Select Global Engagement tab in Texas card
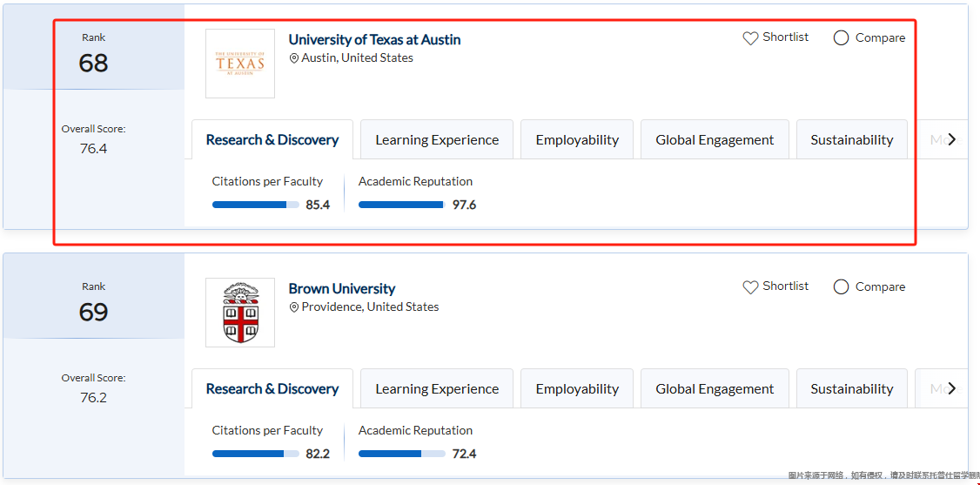Image resolution: width=980 pixels, height=485 pixels. (x=715, y=140)
